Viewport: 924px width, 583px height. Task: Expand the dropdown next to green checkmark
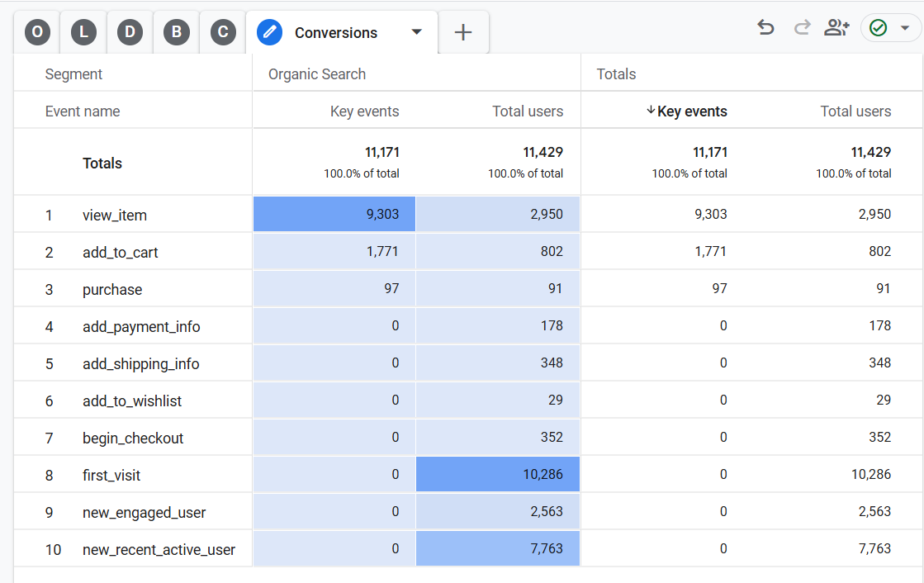(x=904, y=28)
